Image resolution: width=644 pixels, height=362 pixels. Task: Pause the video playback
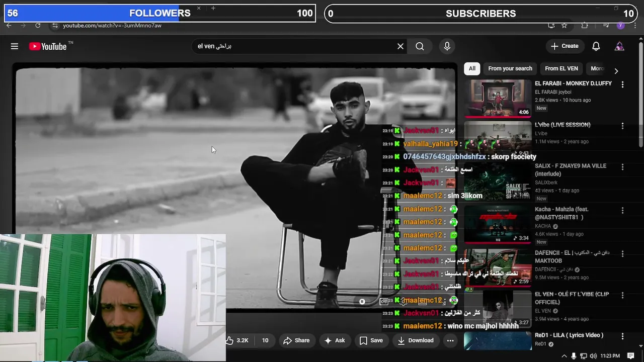pos(362,302)
